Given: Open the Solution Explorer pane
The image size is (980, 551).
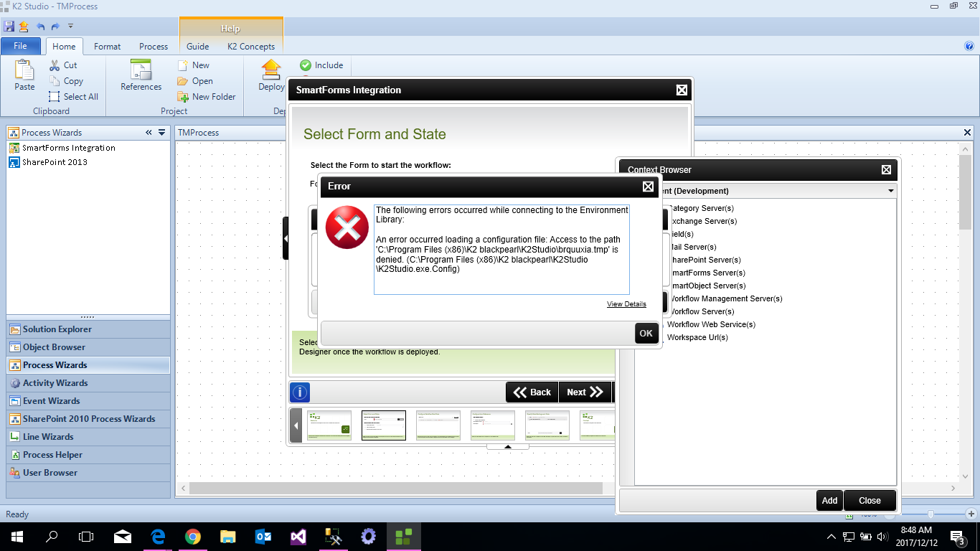Looking at the screenshot, I should (x=89, y=329).
